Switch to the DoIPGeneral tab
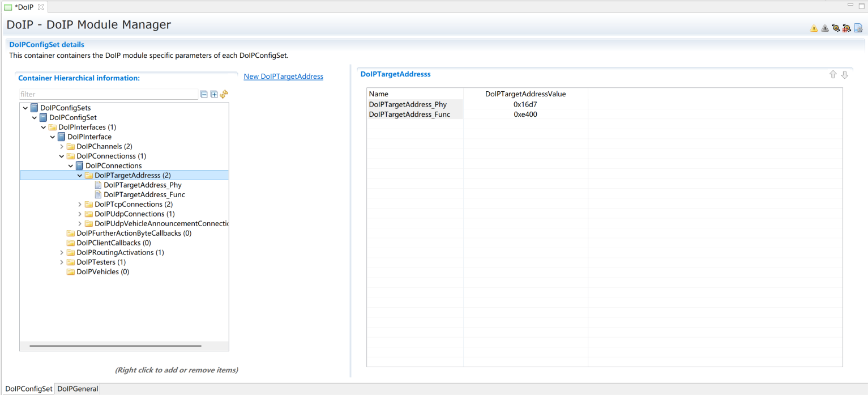The width and height of the screenshot is (868, 395). [x=78, y=389]
